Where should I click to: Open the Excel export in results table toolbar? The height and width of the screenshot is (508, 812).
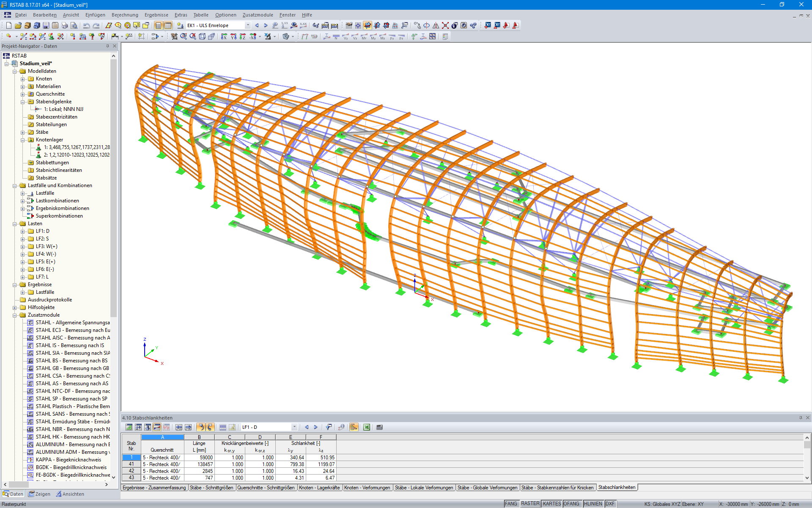[367, 427]
